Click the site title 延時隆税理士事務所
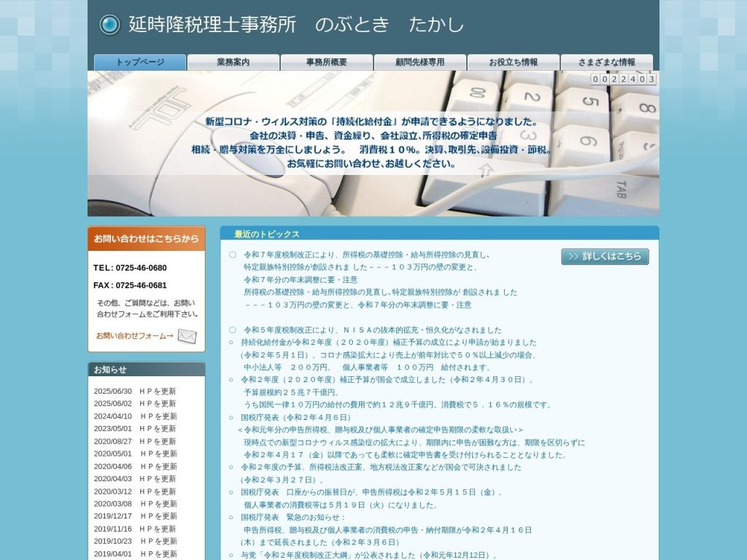The height and width of the screenshot is (560, 747). (212, 25)
